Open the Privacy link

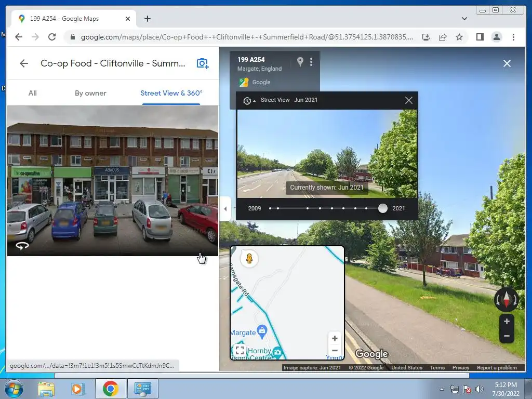(460, 367)
